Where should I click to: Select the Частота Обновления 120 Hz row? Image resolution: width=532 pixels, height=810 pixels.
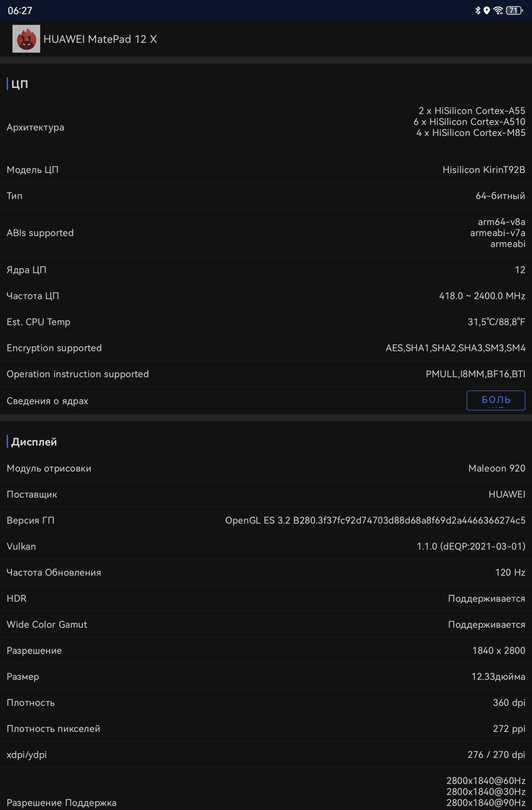tap(266, 572)
